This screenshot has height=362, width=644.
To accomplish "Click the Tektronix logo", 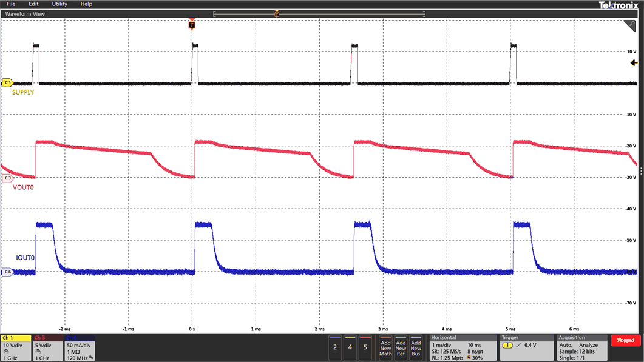I will click(x=619, y=4).
